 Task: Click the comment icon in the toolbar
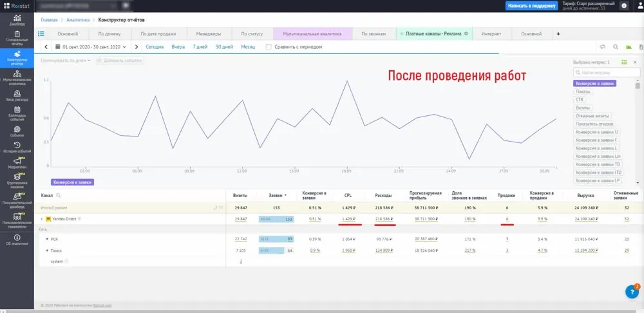pyautogui.click(x=603, y=47)
